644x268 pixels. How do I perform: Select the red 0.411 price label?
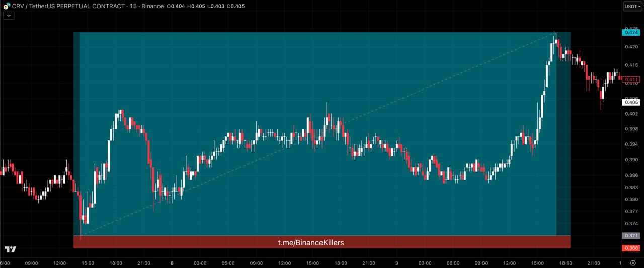[x=631, y=80]
